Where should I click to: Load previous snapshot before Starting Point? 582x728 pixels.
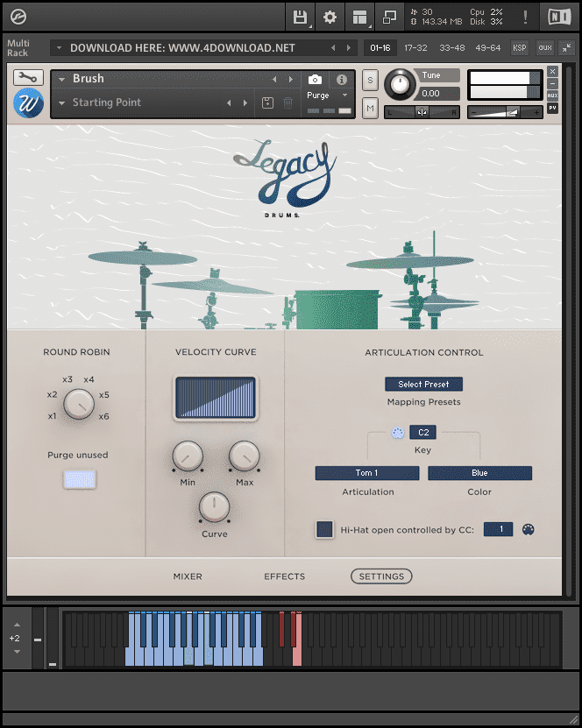coord(229,103)
